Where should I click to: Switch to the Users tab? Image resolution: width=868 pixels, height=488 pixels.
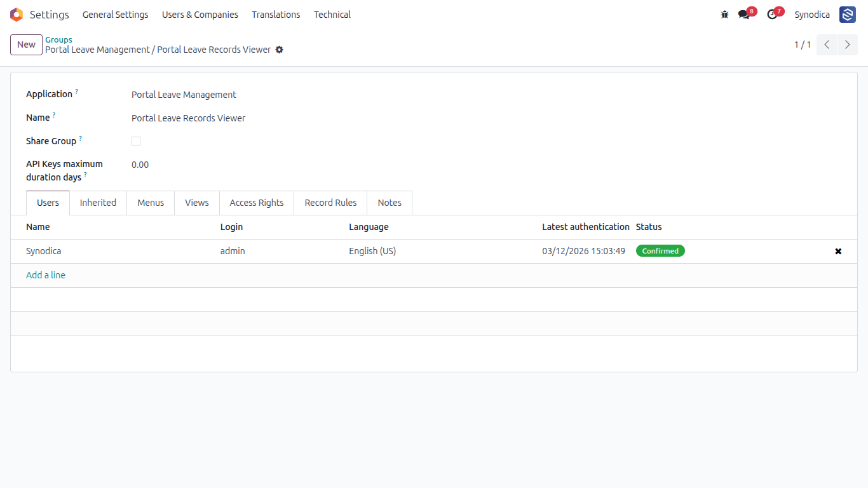[48, 203]
